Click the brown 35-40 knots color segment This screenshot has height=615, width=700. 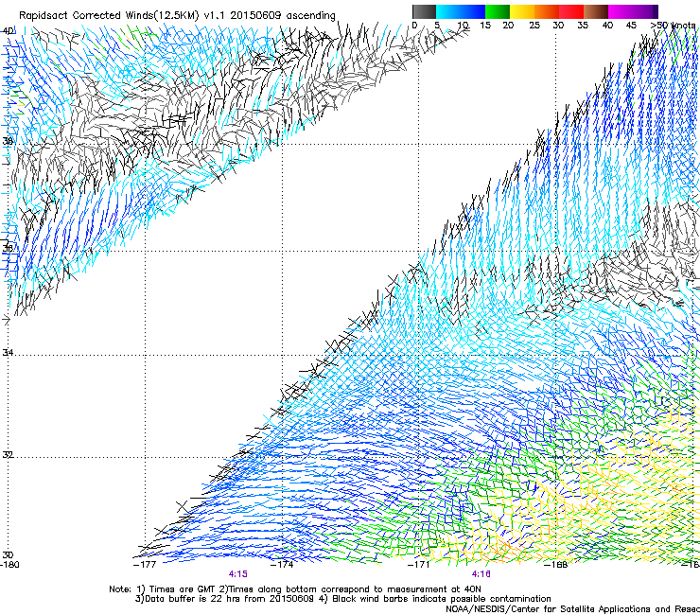(x=596, y=11)
